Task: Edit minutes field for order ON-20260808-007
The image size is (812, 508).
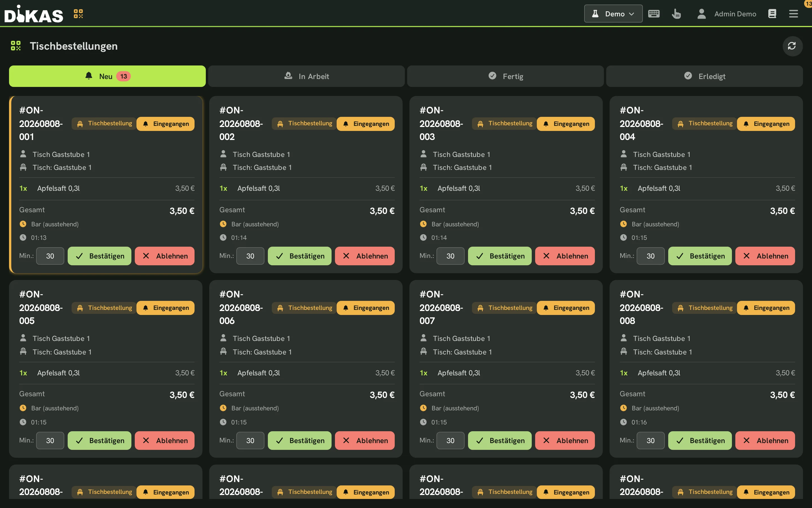Action: pos(450,441)
